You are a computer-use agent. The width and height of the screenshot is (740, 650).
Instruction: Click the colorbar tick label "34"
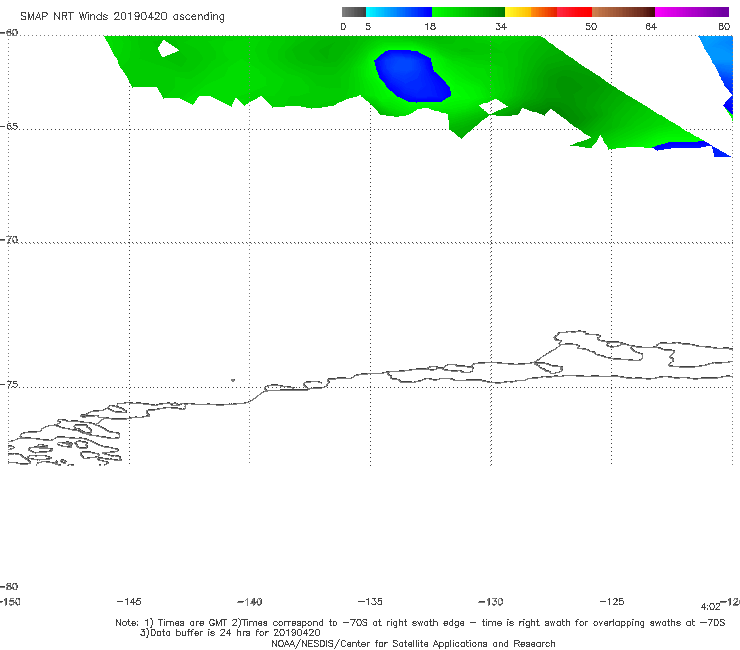click(x=501, y=27)
